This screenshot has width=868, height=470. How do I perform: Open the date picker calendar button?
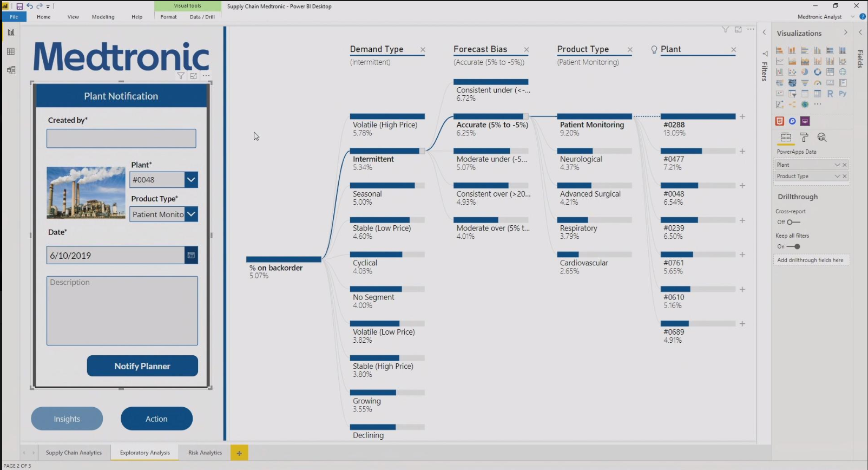191,255
